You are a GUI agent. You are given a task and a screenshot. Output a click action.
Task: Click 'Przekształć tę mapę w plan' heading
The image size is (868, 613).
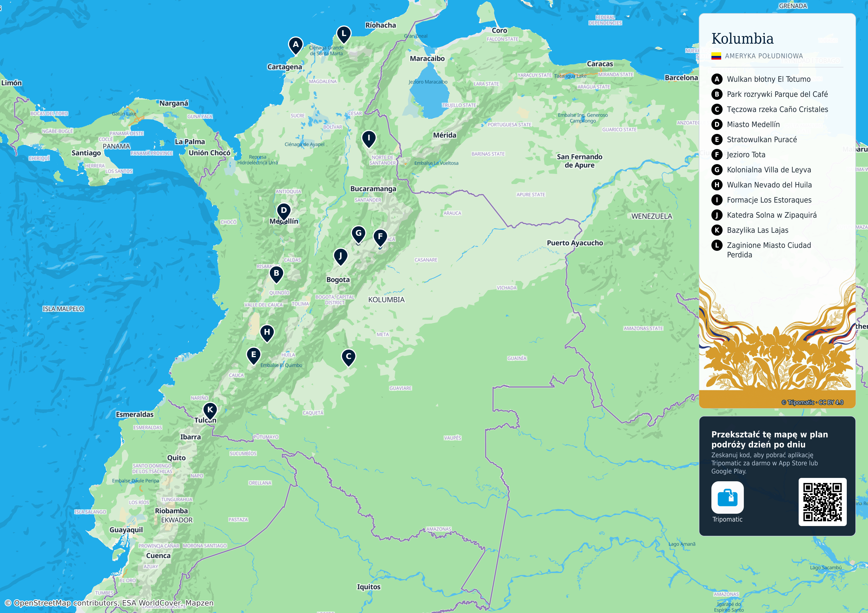[x=769, y=435]
